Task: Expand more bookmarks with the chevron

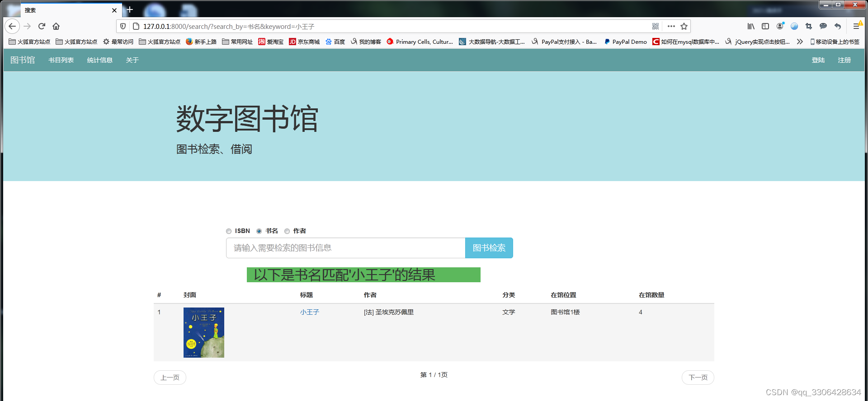Action: point(800,42)
